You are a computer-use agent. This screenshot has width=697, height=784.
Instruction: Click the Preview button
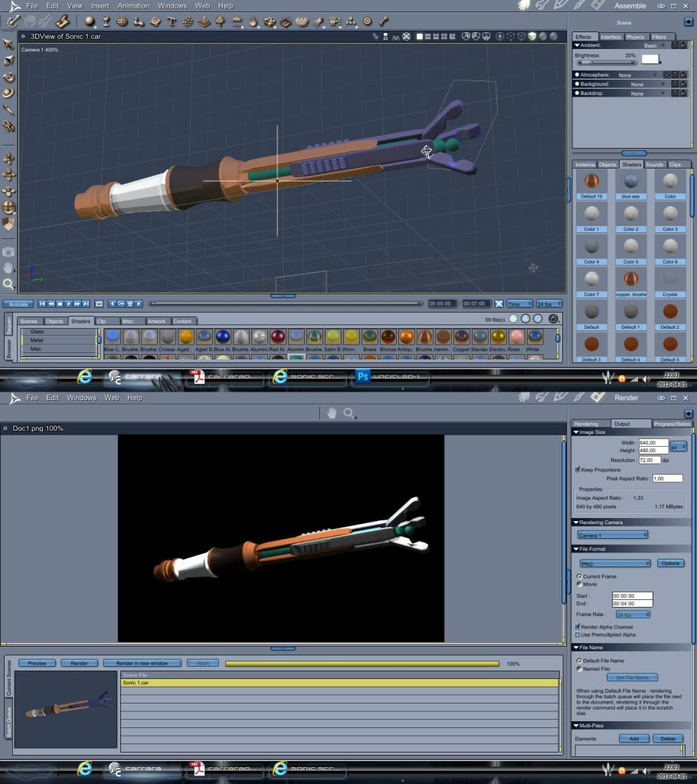[37, 663]
